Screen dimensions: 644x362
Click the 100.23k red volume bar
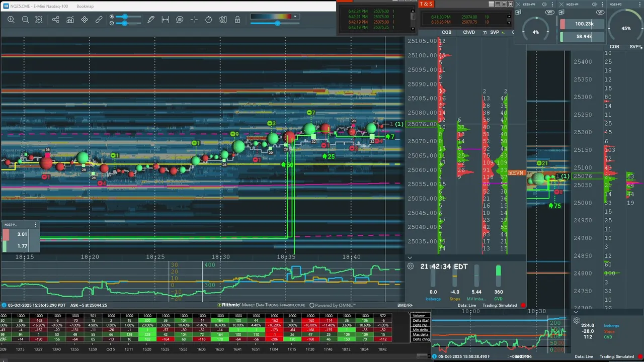click(582, 24)
